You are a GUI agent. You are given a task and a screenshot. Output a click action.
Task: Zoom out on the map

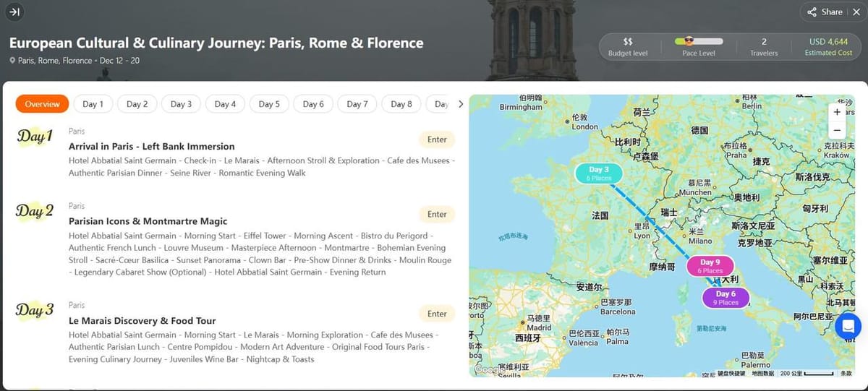837,131
